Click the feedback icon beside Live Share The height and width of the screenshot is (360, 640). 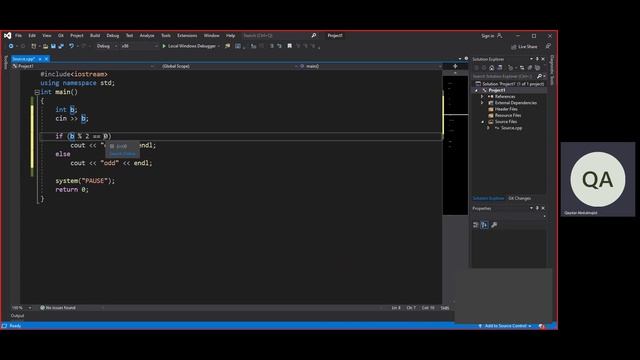pos(548,47)
